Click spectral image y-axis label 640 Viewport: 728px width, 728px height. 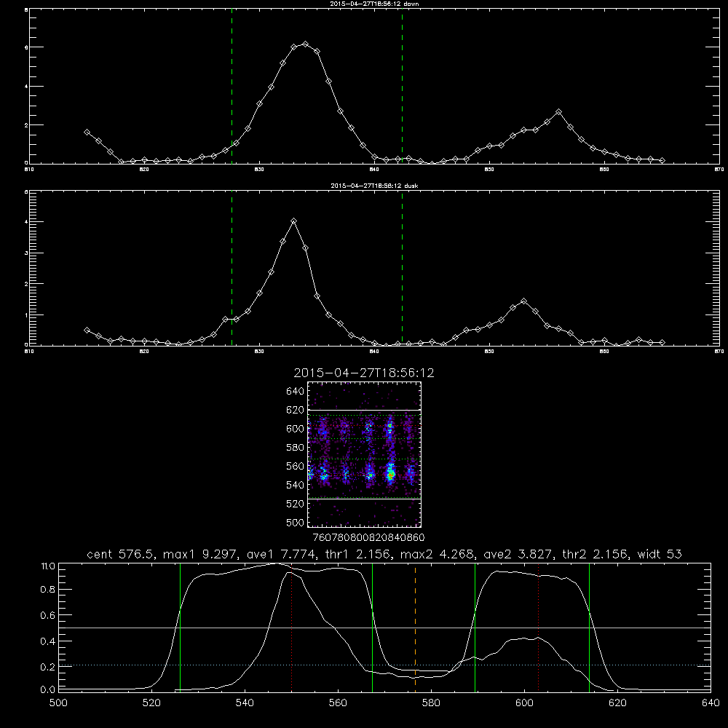coord(295,392)
